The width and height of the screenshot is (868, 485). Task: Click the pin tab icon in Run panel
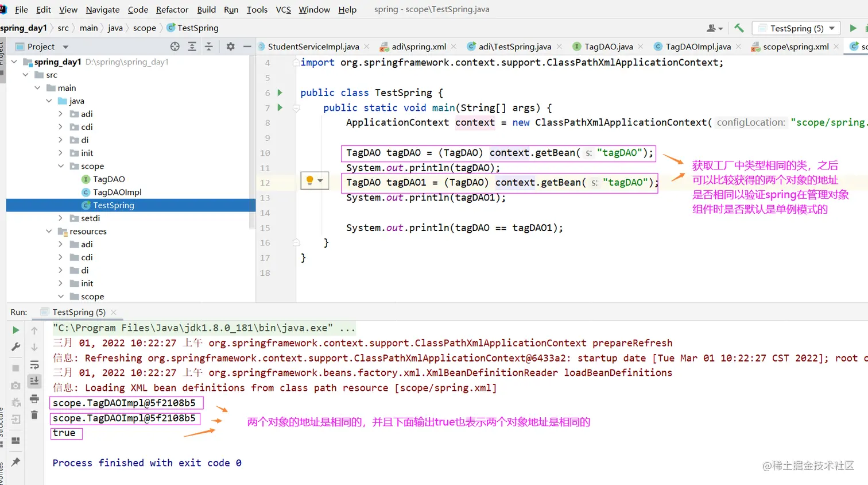pos(16,462)
